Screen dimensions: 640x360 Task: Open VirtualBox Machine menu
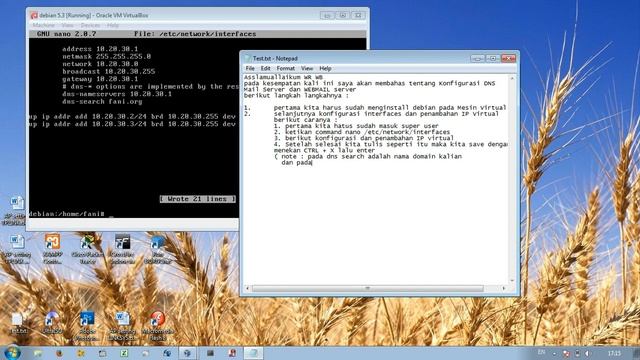pos(44,25)
